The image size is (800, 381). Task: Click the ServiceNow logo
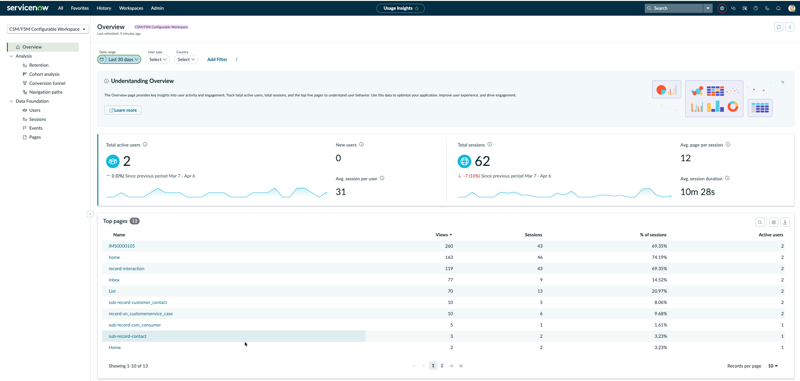tap(28, 8)
